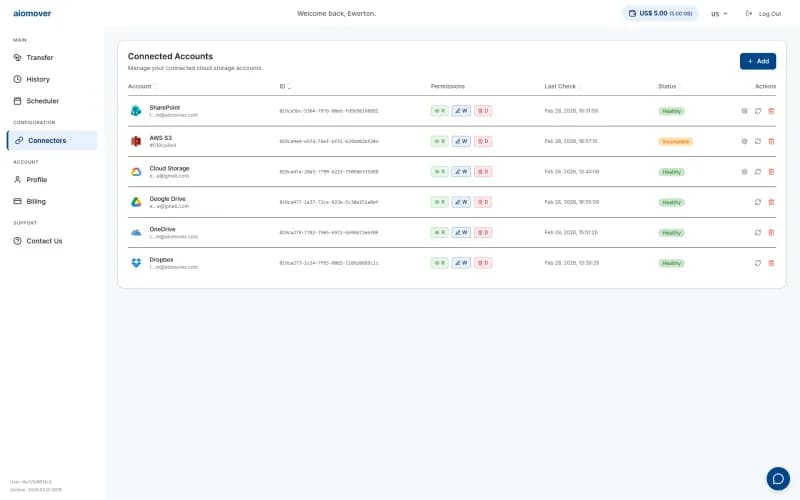Click the Cloud Storage service logo
Image resolution: width=800 pixels, height=500 pixels.
coord(136,172)
